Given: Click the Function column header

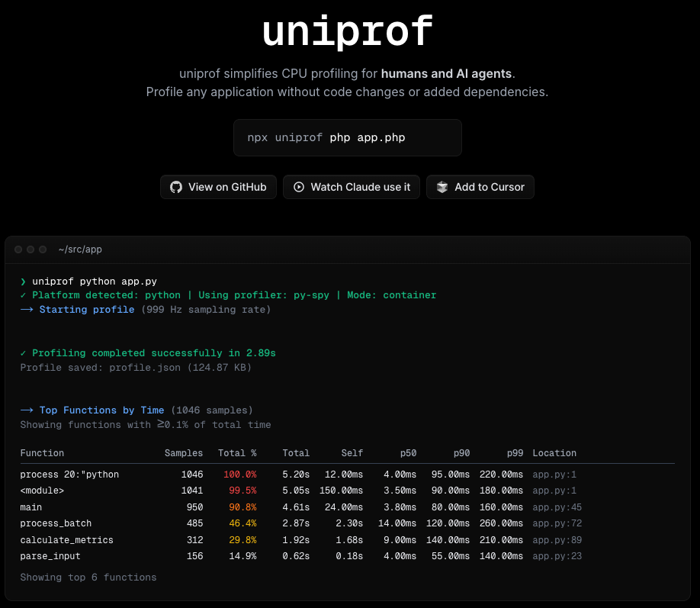Looking at the screenshot, I should [x=42, y=453].
